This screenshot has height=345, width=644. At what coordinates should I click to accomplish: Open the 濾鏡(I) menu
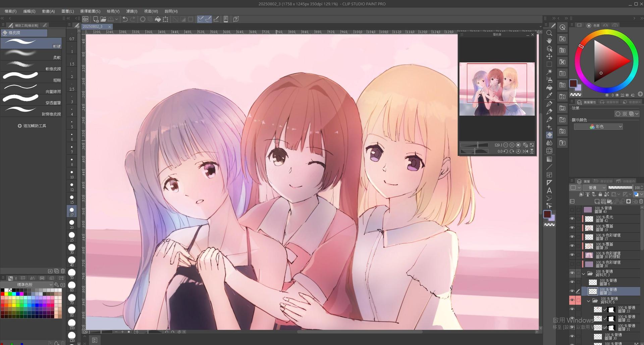[x=131, y=11]
